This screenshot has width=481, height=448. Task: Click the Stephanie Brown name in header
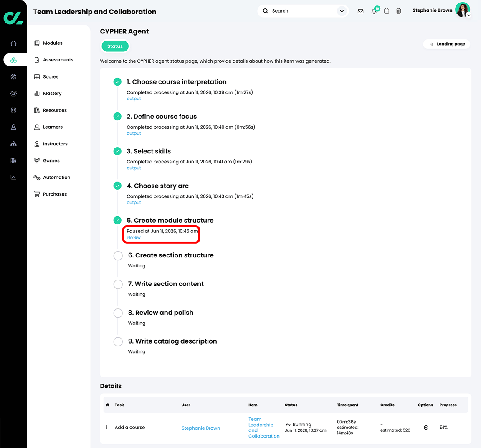point(432,10)
